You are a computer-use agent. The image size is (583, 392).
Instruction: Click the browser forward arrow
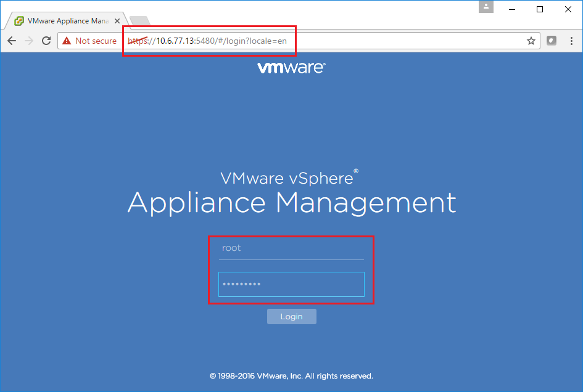point(29,41)
